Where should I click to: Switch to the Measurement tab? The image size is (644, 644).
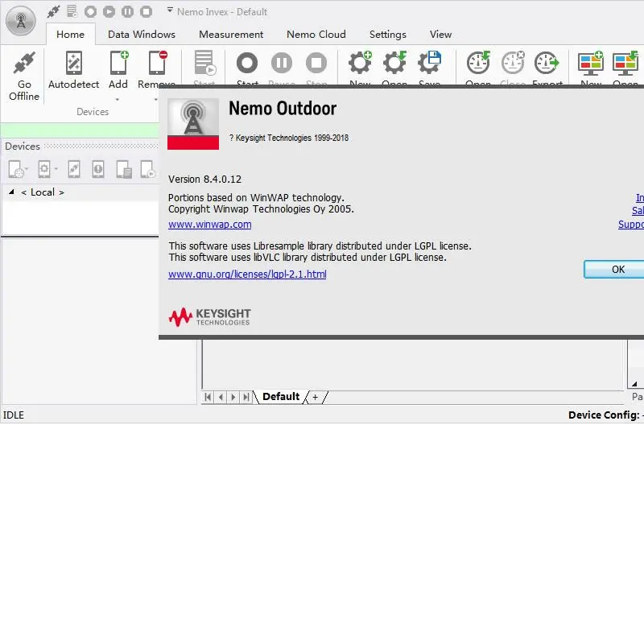tap(231, 34)
